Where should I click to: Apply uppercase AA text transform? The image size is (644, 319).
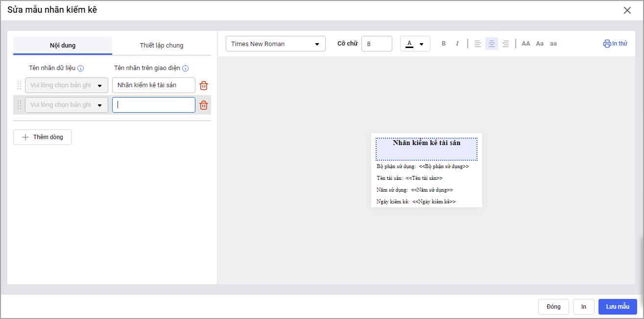[526, 44]
